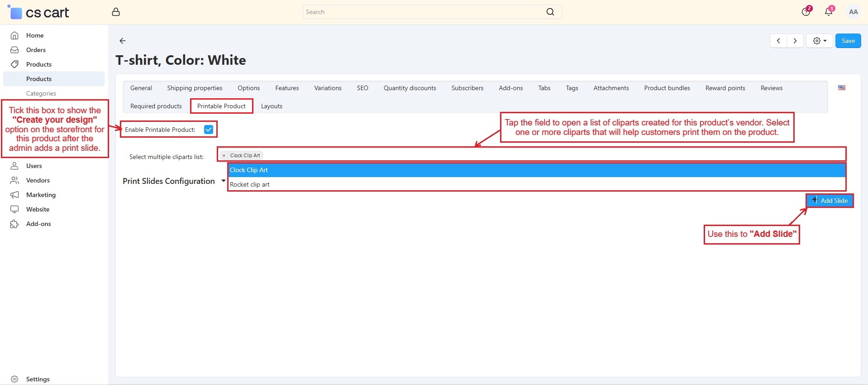The image size is (868, 385).
Task: Open the Variations tab
Action: (x=328, y=88)
